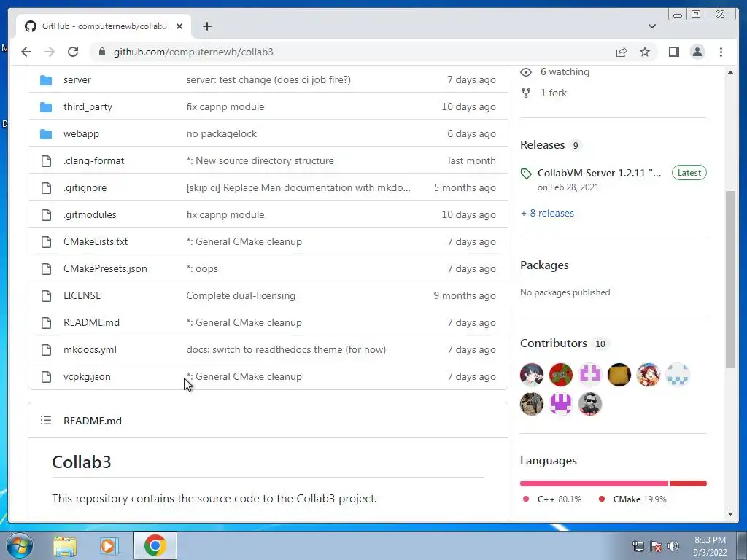This screenshot has height=560, width=747.
Task: Open the vcpkg.json file
Action: pyautogui.click(x=87, y=376)
